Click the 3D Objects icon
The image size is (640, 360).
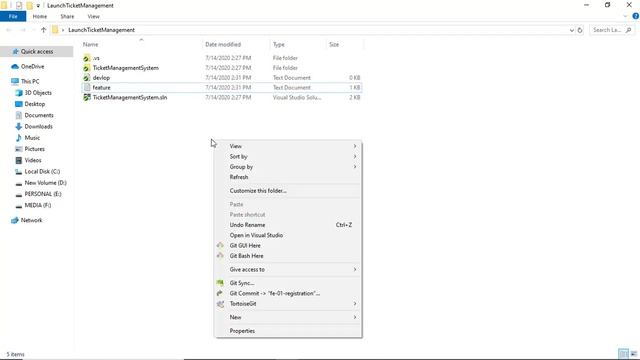(18, 93)
